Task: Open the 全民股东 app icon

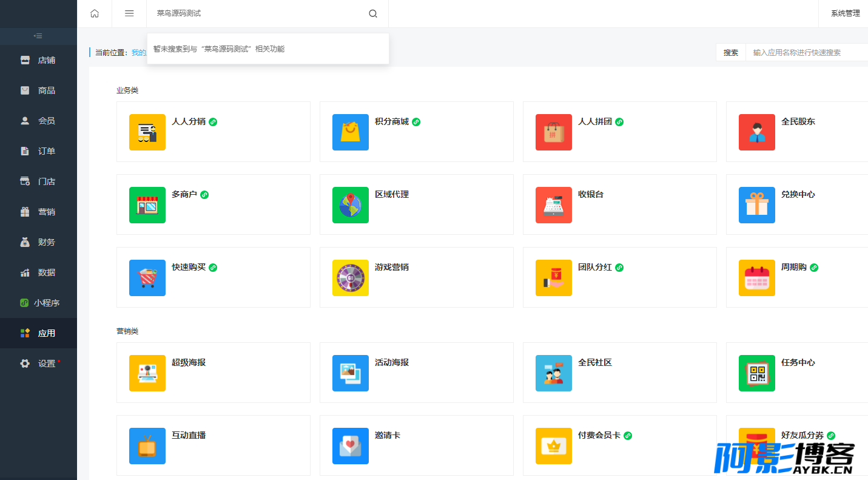Action: tap(757, 132)
